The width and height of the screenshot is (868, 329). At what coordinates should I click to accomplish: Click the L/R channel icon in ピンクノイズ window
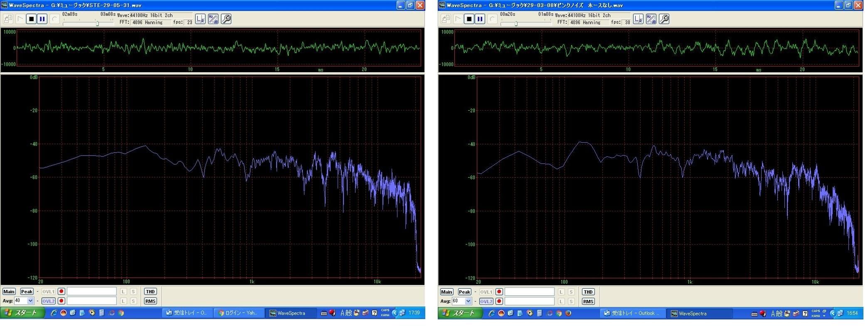point(638,19)
